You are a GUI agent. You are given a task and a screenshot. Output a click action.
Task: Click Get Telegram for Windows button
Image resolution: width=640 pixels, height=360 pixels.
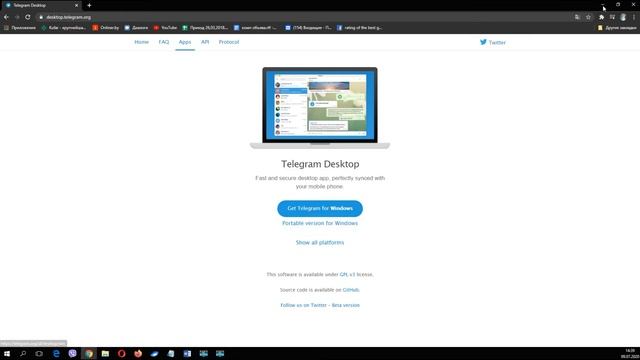pos(320,209)
